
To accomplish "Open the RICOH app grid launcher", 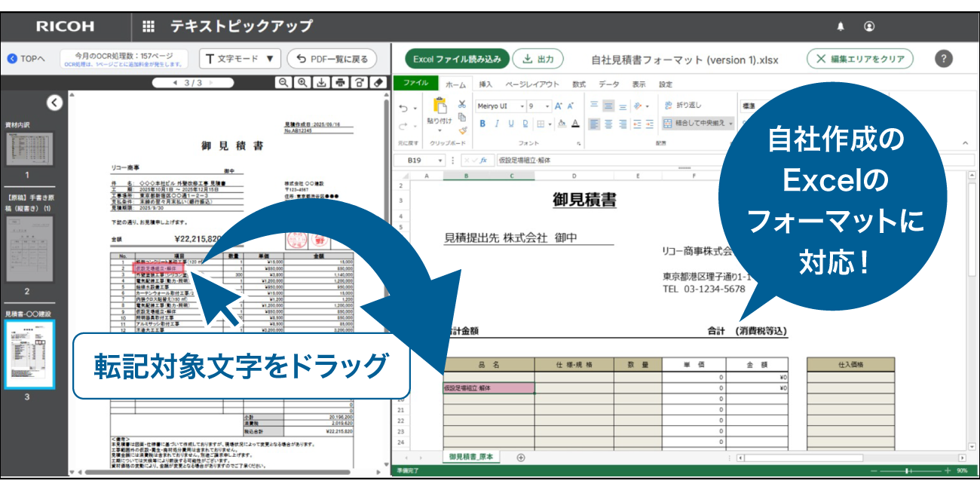I will coord(149,26).
